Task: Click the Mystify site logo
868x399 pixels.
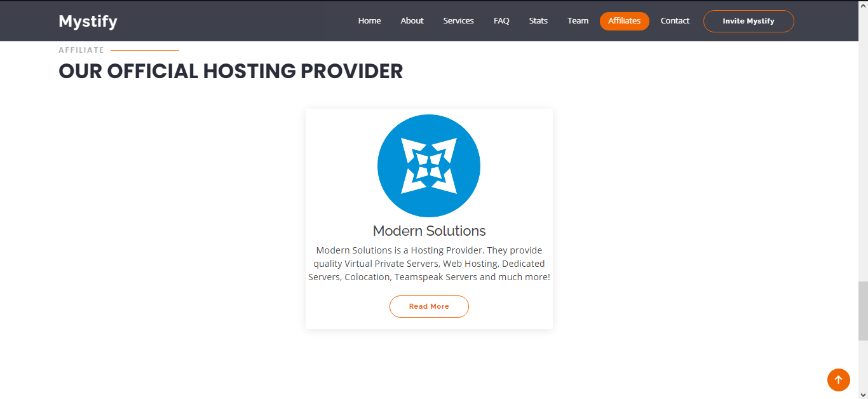Action: pyautogui.click(x=88, y=22)
